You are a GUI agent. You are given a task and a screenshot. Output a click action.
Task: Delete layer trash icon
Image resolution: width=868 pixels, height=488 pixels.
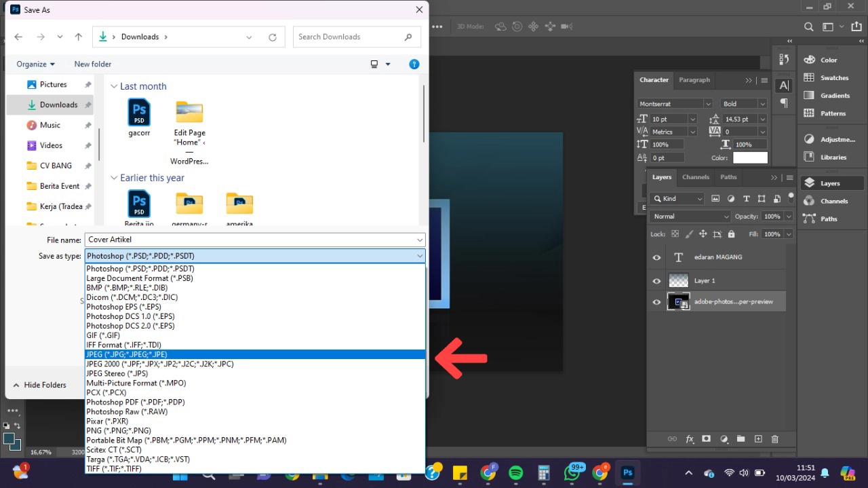[775, 439]
